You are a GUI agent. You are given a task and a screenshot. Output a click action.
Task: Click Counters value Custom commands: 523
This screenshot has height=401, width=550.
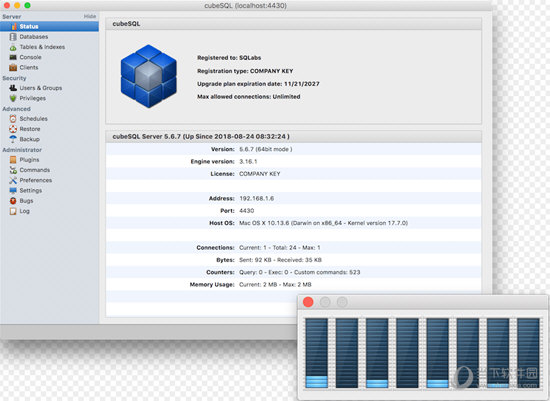(300, 272)
